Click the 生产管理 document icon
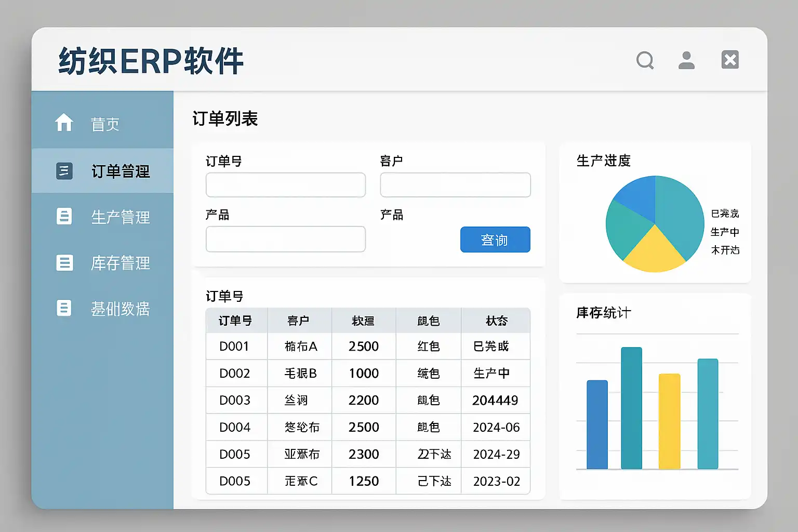 point(64,216)
